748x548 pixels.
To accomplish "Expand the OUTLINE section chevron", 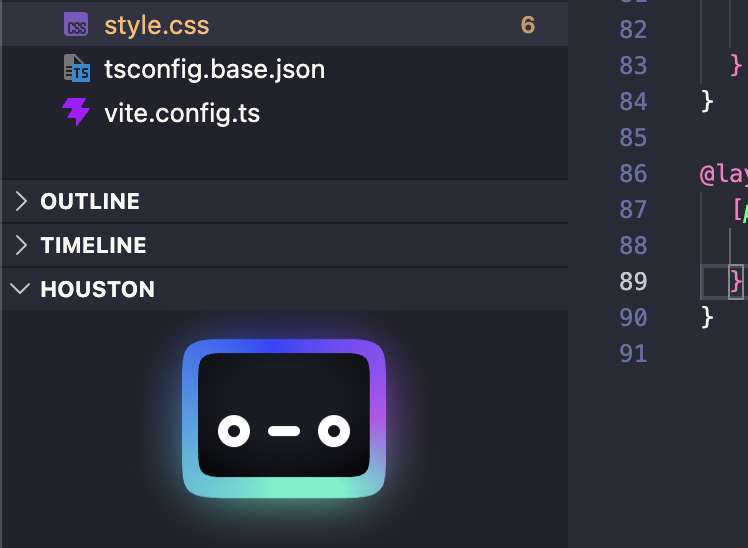I will pos(21,201).
